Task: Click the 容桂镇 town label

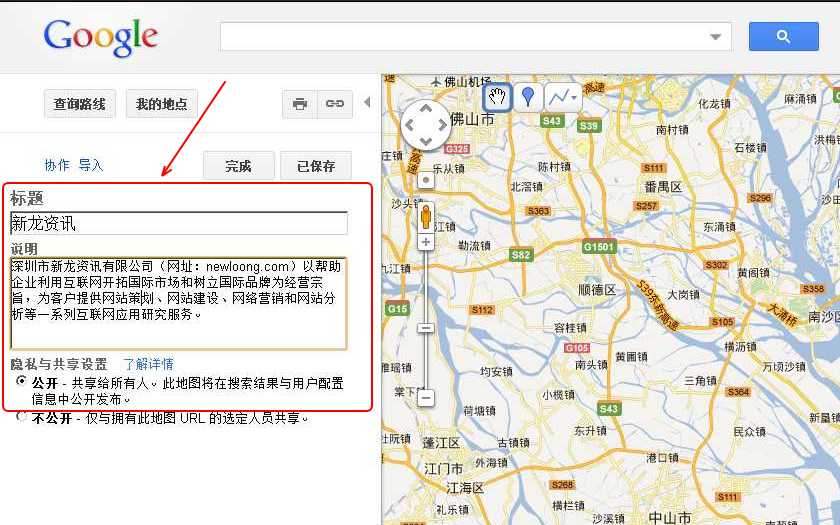Action: (570, 328)
